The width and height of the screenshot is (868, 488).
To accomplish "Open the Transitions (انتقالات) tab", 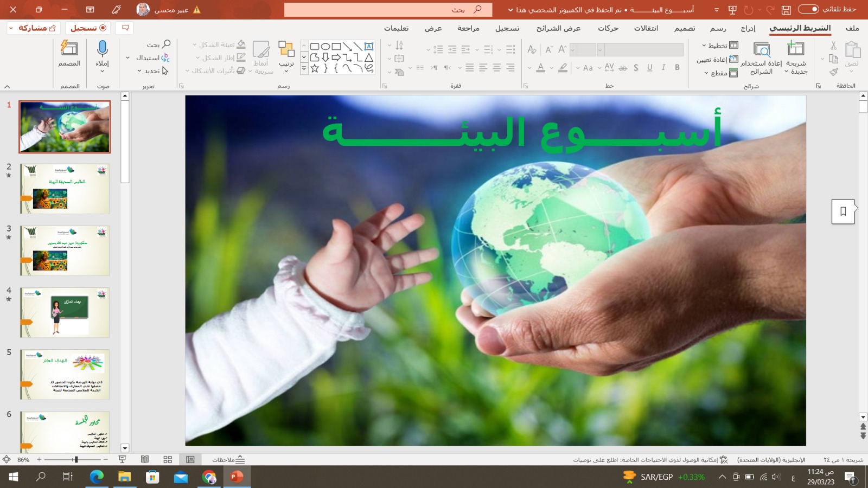I will tap(646, 28).
